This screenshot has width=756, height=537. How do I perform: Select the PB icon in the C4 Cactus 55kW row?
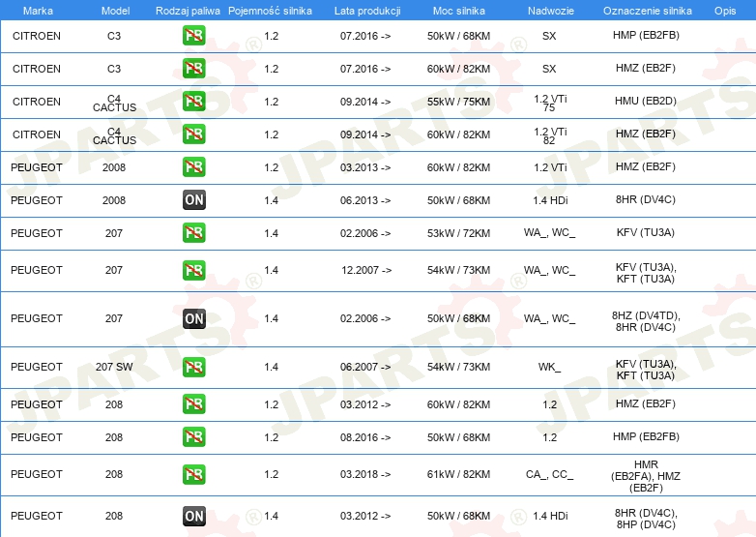[x=193, y=102]
